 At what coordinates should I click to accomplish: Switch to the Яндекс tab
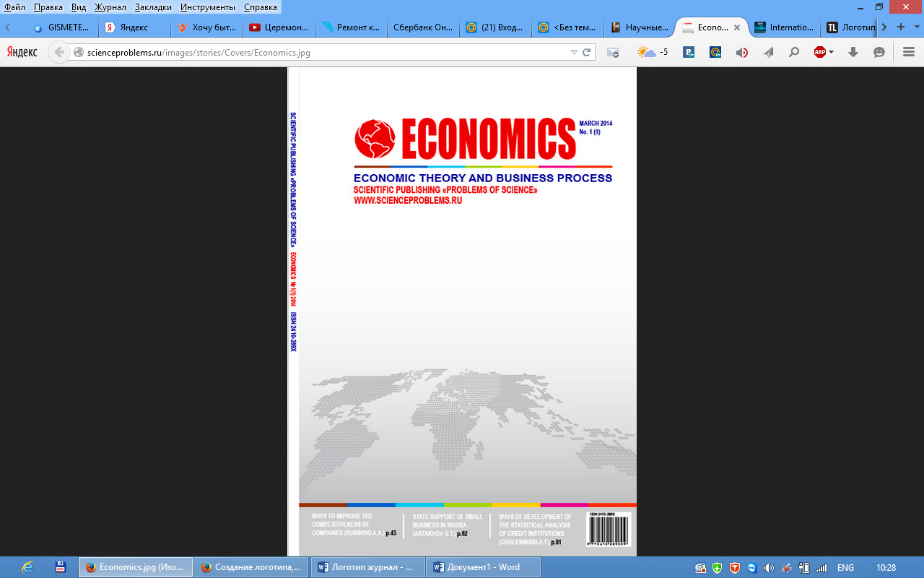(134, 27)
